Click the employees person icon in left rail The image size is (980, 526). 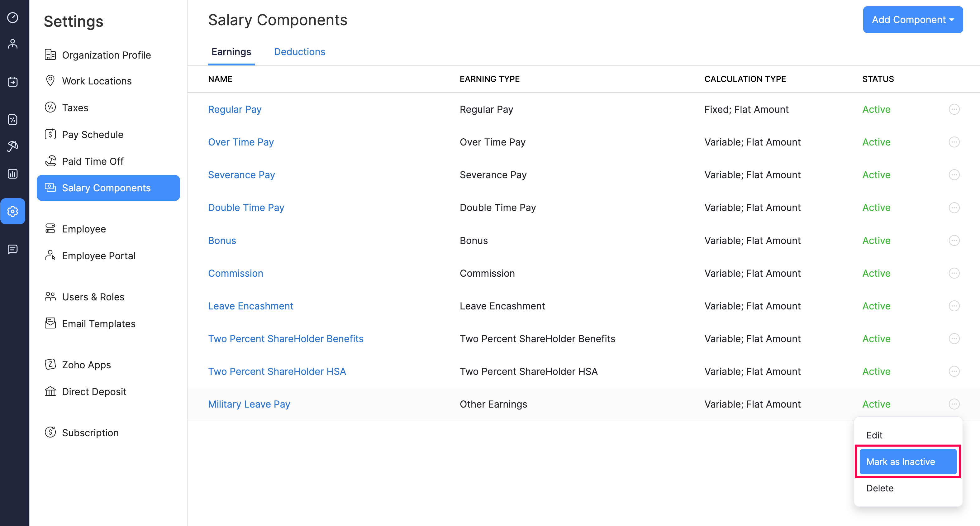(x=13, y=44)
